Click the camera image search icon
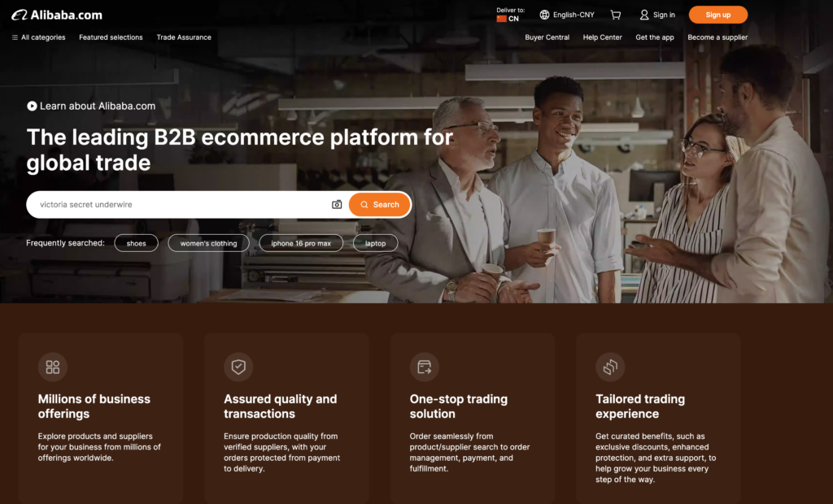The height and width of the screenshot is (504, 833). click(337, 205)
